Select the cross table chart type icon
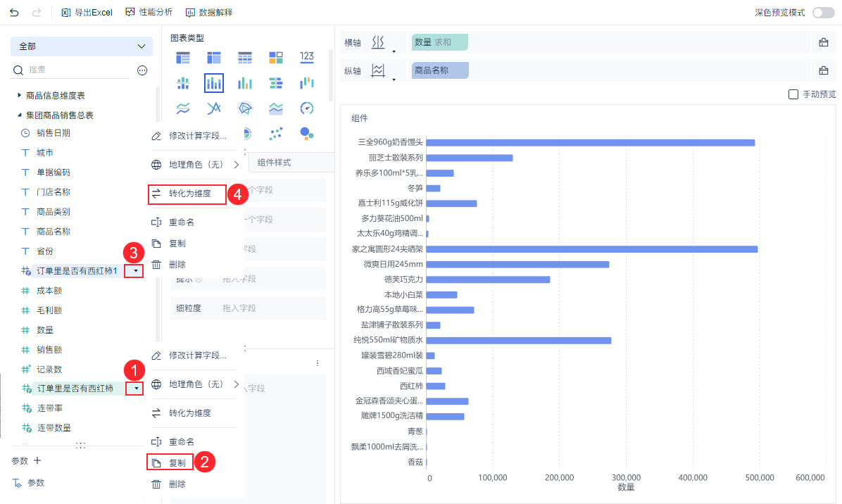 coord(214,58)
